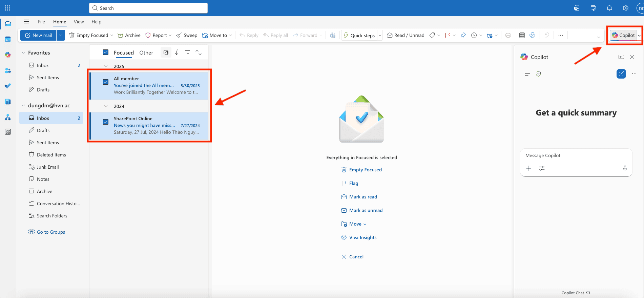Toggle the select mode icon in list header
This screenshot has height=298, width=644.
166,52
